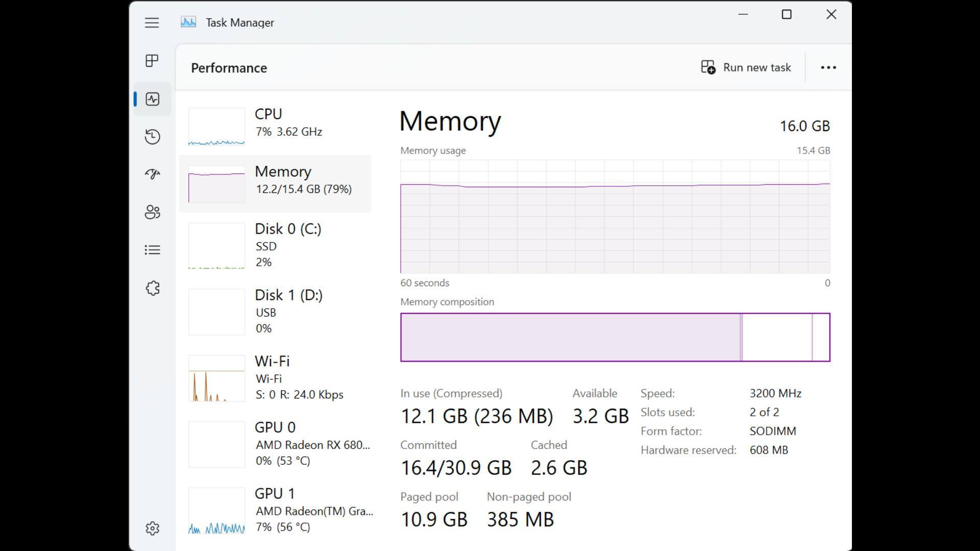Open Task Manager settings gear
The height and width of the screenshot is (551, 980).
[152, 528]
